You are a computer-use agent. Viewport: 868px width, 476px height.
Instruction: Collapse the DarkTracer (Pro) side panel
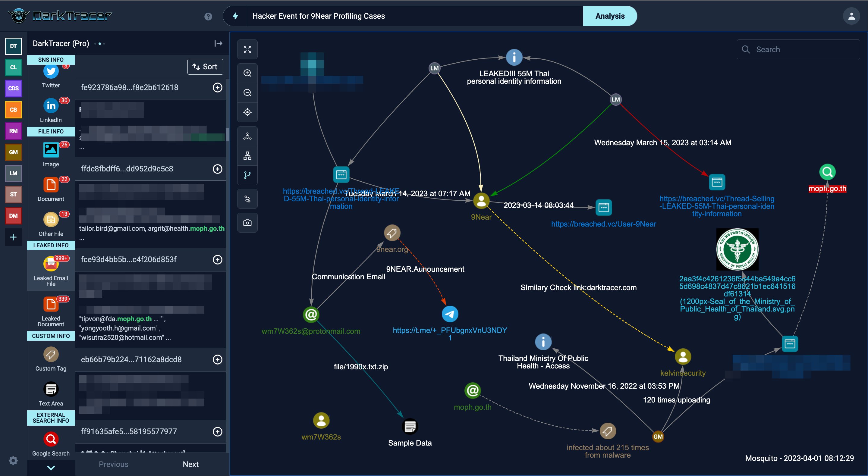click(x=218, y=43)
